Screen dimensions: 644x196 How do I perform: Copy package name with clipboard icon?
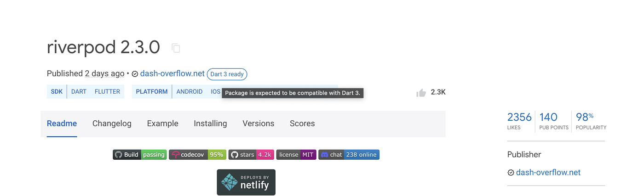click(176, 48)
